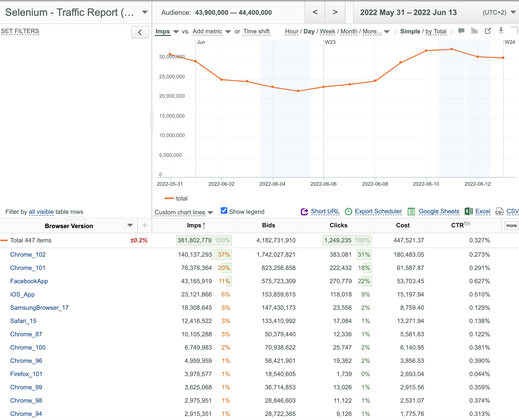Click the Excel export icon
The image size is (519, 420).
pos(469,211)
